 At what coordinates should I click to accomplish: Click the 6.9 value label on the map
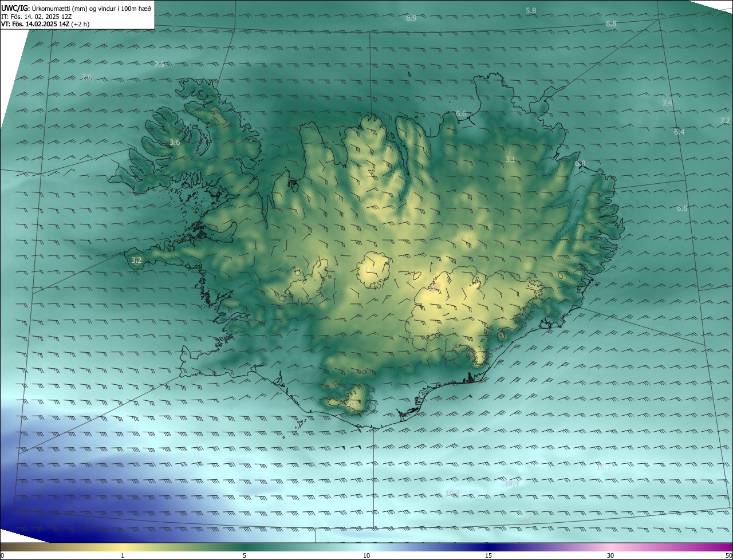tap(411, 18)
